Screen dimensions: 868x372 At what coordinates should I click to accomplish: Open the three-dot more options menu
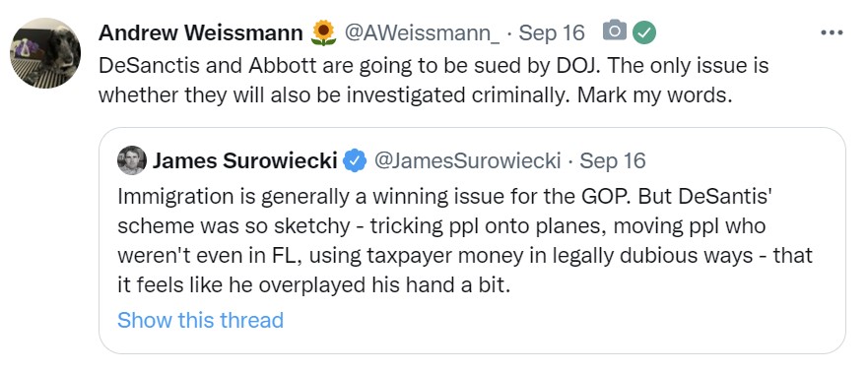point(832,33)
